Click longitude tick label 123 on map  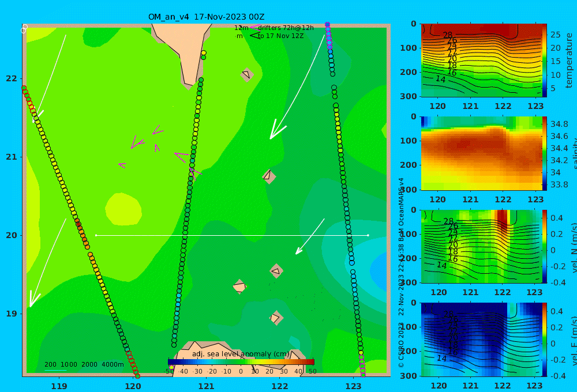pos(353,386)
